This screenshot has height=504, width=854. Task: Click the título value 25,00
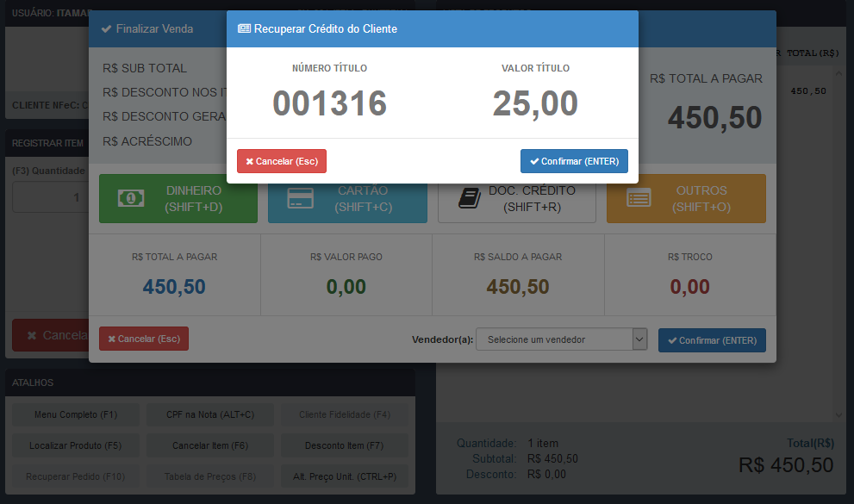tap(535, 103)
